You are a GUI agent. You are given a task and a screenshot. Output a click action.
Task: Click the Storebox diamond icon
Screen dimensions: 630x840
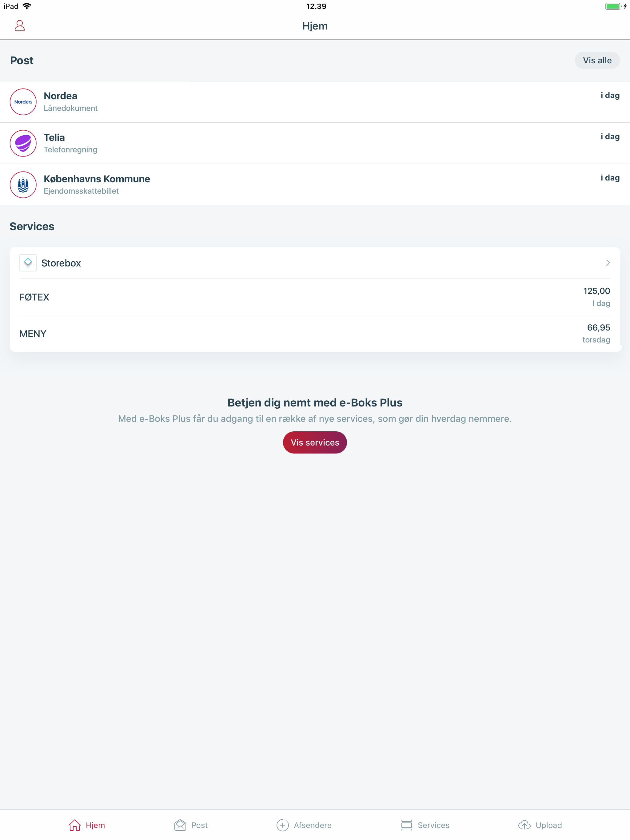click(28, 262)
